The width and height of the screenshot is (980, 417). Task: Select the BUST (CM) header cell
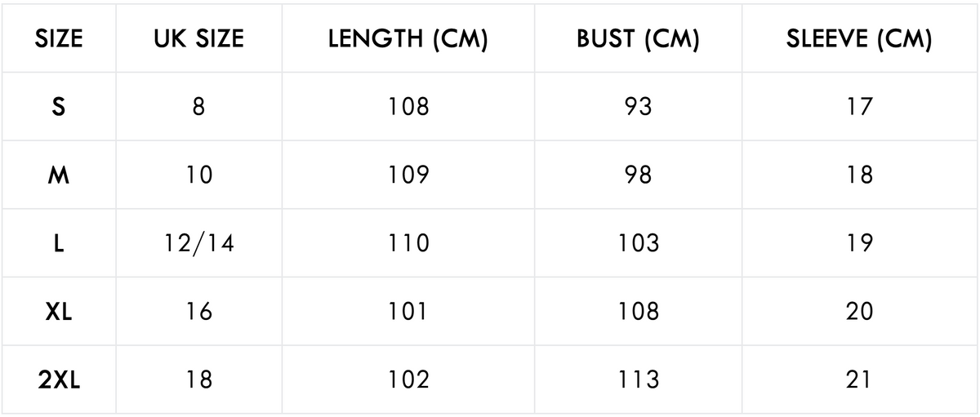click(x=638, y=39)
